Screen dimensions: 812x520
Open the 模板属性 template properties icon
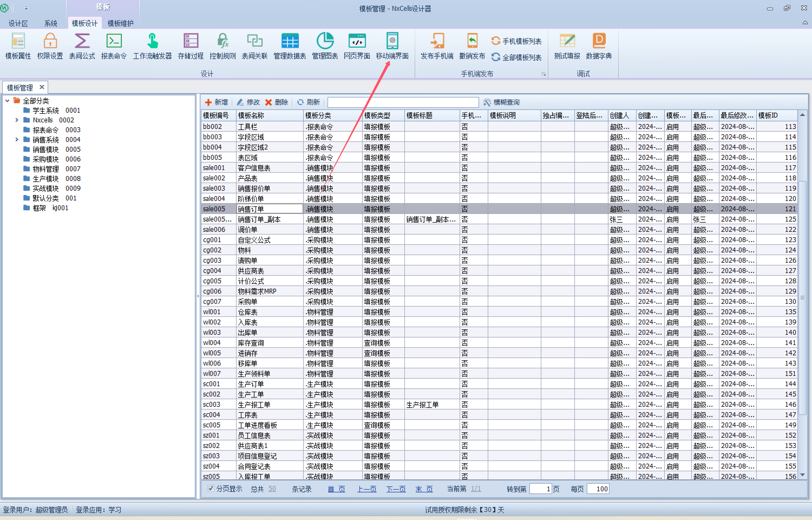(18, 41)
